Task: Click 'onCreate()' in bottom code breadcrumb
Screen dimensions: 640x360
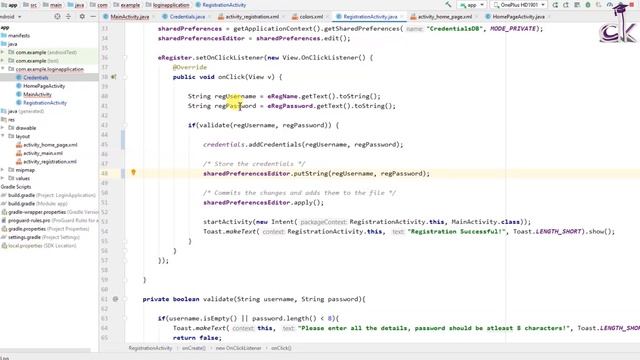Action: 193,348
